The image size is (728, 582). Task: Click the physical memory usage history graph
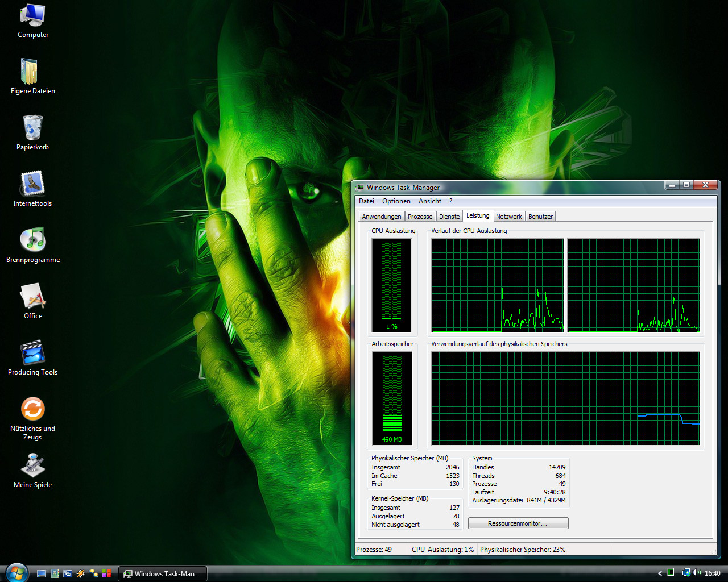tap(565, 398)
